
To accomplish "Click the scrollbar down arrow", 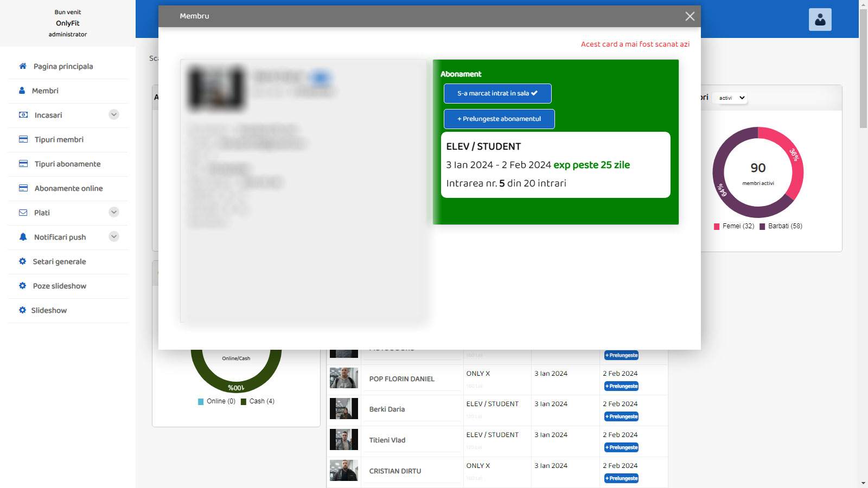I will click(863, 483).
